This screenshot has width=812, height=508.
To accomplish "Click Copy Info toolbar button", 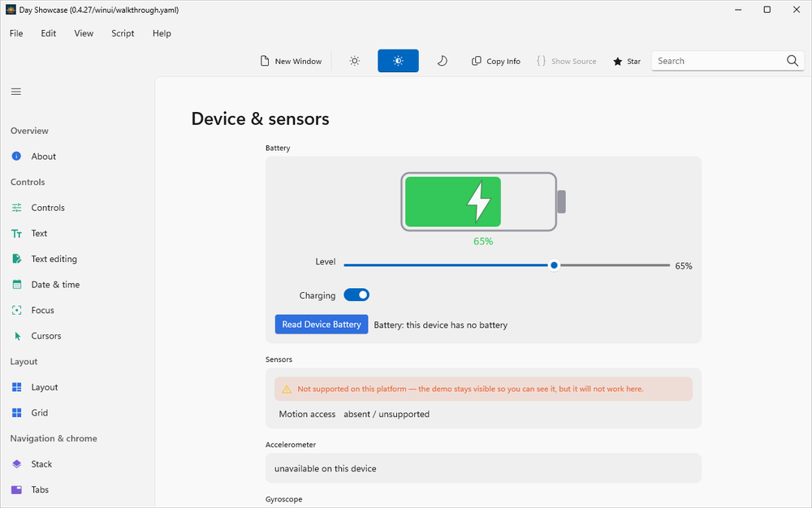I will pos(495,61).
